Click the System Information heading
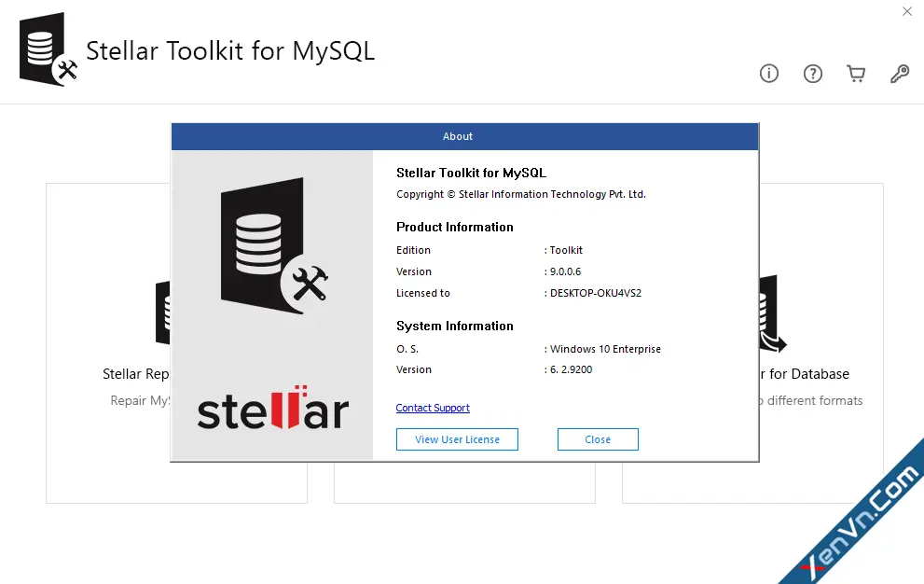 tap(454, 327)
